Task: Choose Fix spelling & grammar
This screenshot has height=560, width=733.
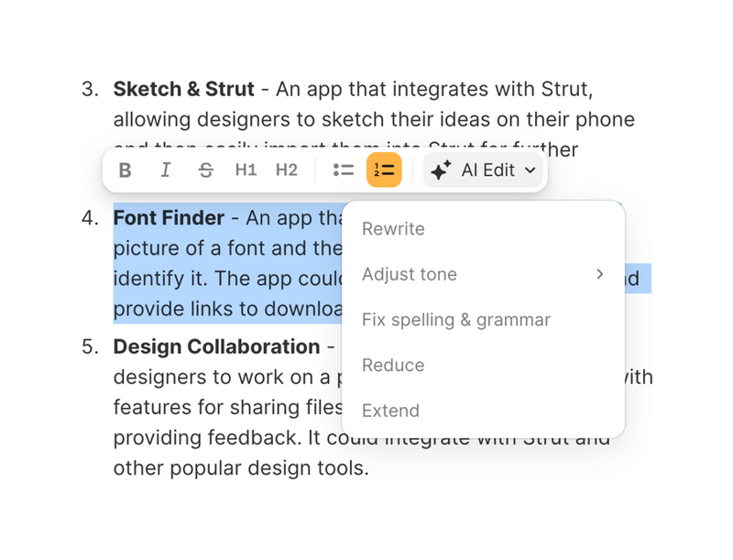Action: click(x=455, y=320)
